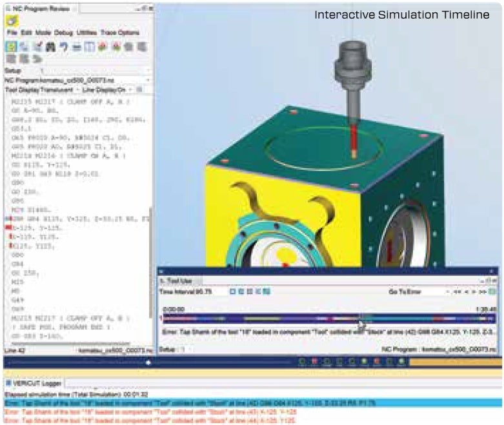Click the yellow VERICUT logo icon

coord(12,21)
